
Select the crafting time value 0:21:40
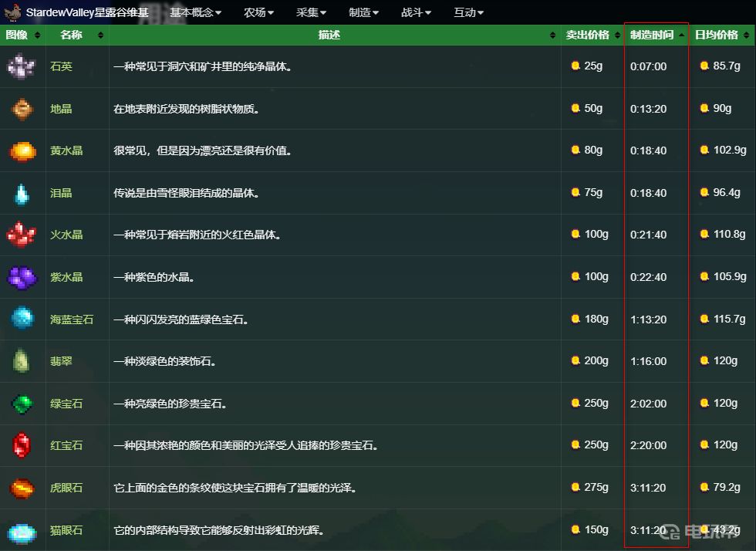[x=648, y=235]
